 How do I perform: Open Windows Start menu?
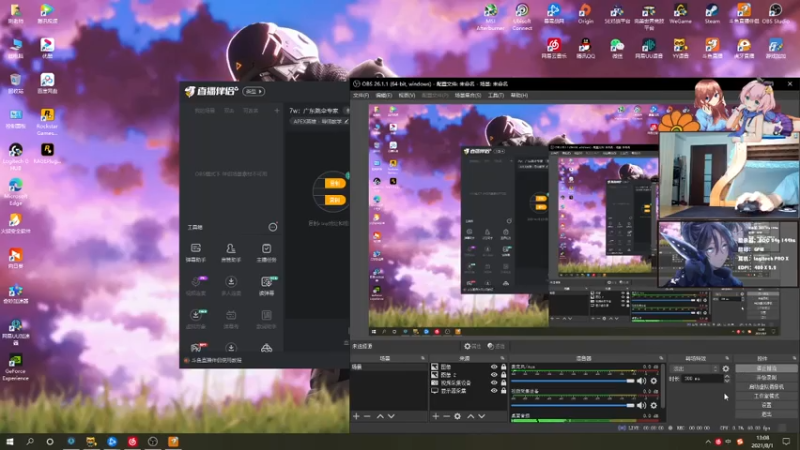(x=9, y=441)
